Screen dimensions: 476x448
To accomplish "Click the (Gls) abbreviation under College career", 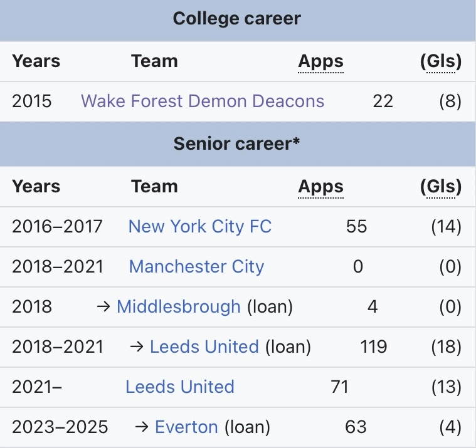I will (x=440, y=61).
